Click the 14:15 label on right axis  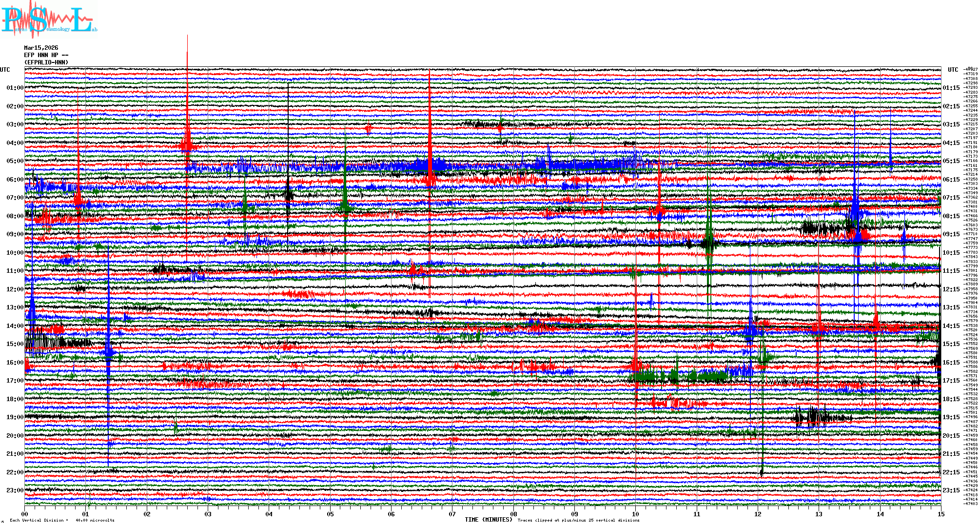(x=951, y=326)
